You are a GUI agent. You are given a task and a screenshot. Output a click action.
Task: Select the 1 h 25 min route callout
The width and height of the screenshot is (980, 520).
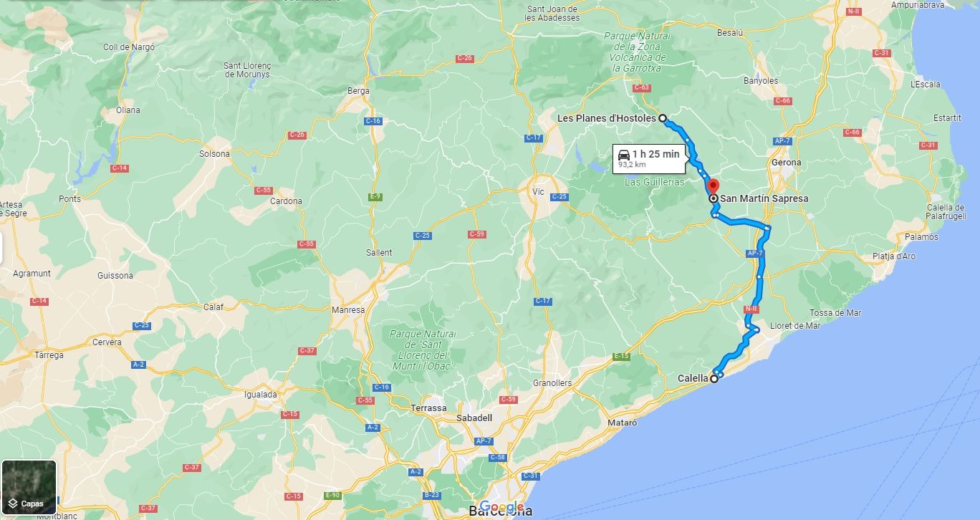[x=649, y=158]
